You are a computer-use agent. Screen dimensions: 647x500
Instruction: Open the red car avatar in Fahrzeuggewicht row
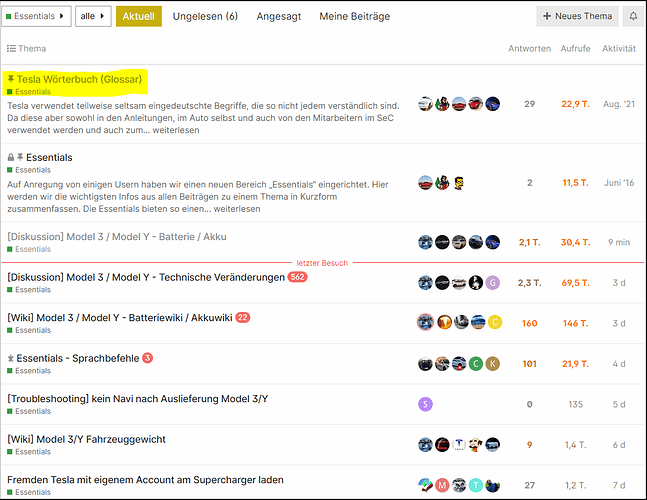[x=442, y=444]
